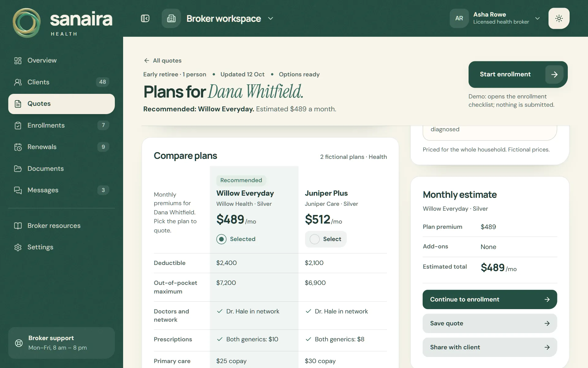Go back via All quotes link
The height and width of the screenshot is (368, 588).
point(163,60)
